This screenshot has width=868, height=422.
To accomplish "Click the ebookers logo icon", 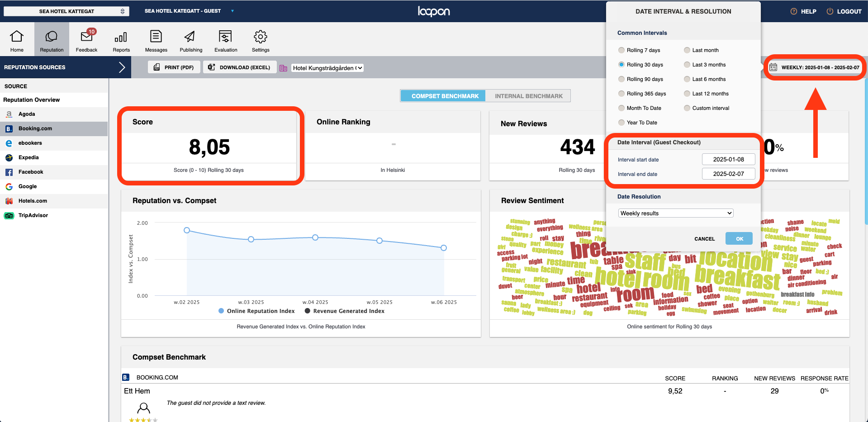I will (x=9, y=143).
